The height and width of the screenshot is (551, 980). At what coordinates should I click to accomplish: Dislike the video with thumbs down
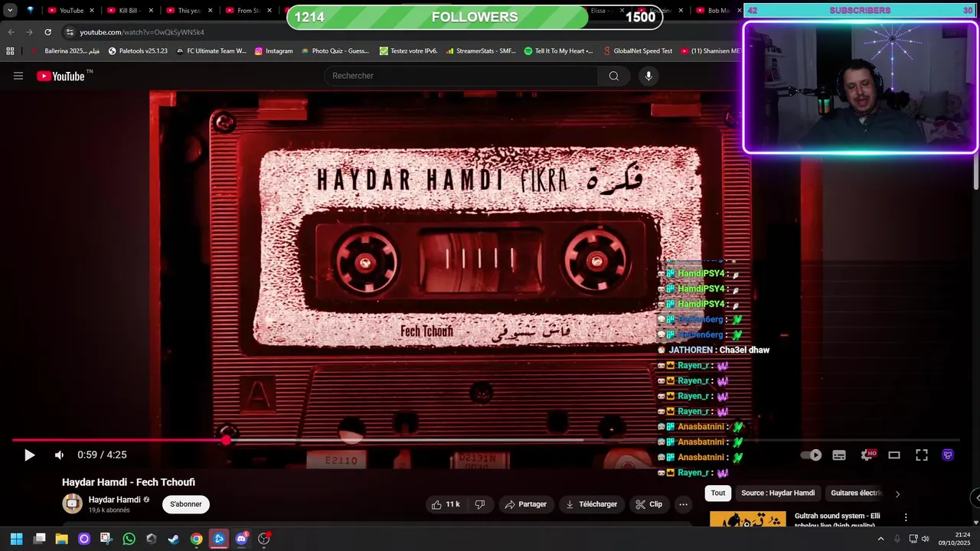click(x=480, y=504)
